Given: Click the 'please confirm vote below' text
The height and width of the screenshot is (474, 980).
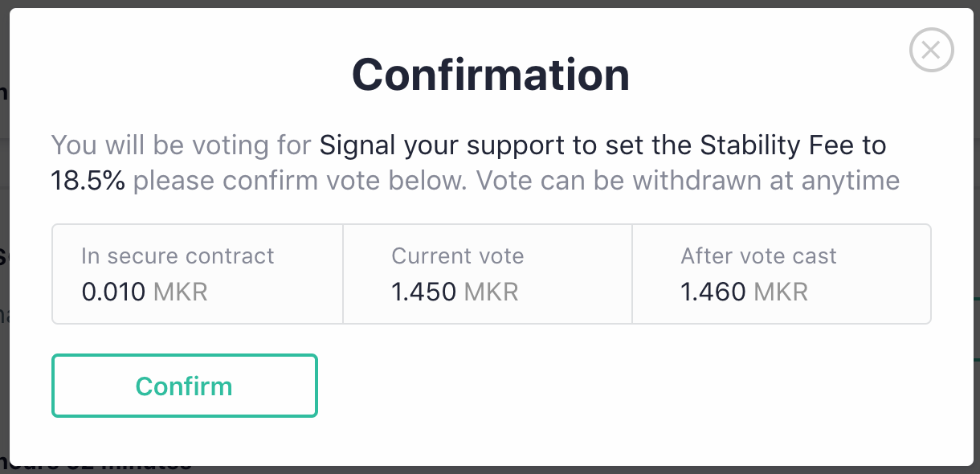Looking at the screenshot, I should pyautogui.click(x=299, y=181).
